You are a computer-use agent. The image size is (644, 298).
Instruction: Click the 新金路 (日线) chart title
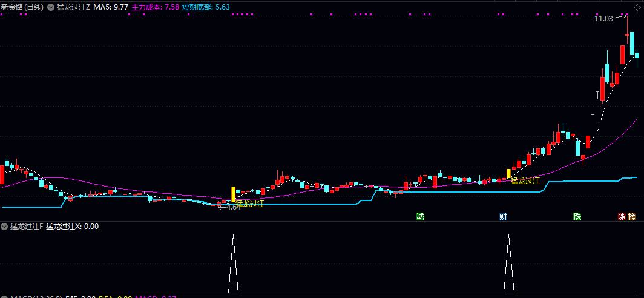point(22,6)
